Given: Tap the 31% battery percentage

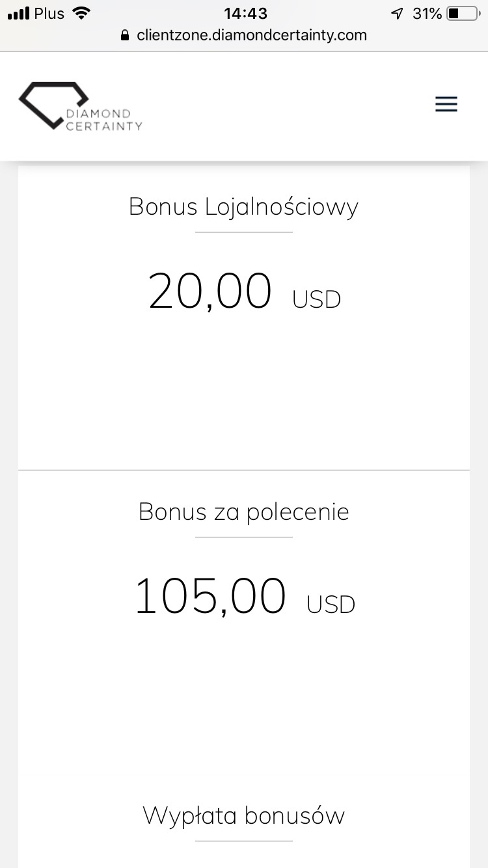Looking at the screenshot, I should coord(427,13).
